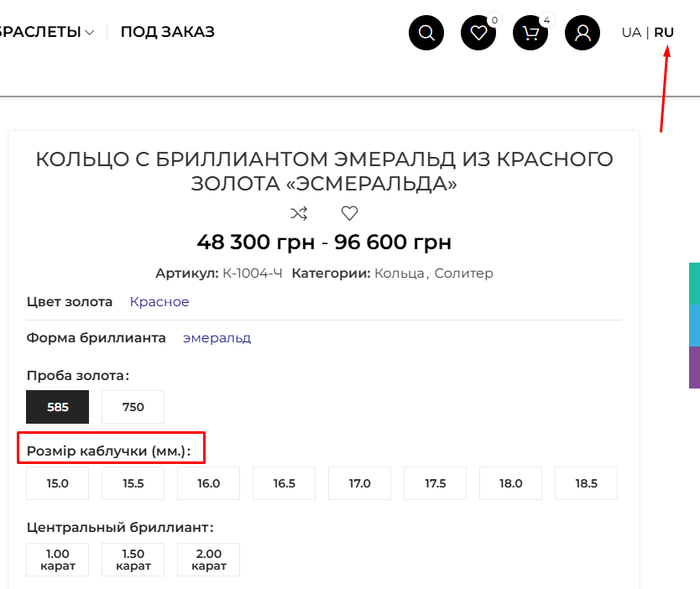Click the blue side tab on right edge
The width and height of the screenshot is (700, 589).
point(694,326)
